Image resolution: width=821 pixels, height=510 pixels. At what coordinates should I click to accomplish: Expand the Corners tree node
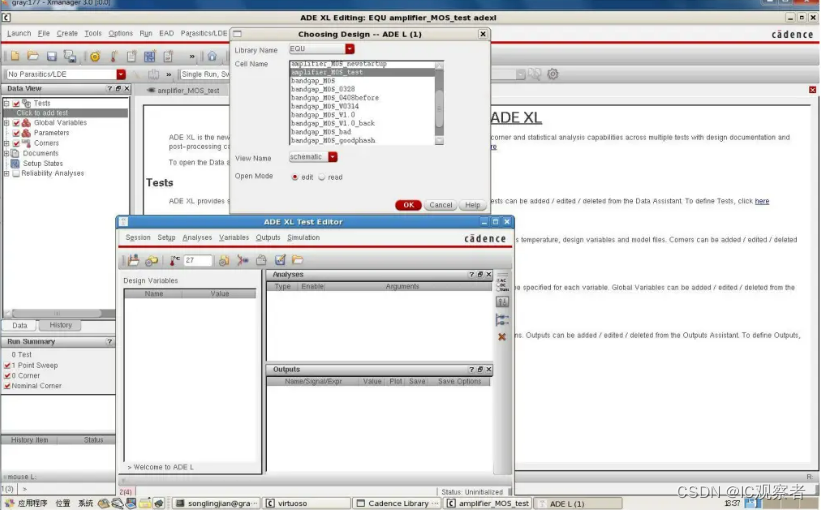click(6, 143)
